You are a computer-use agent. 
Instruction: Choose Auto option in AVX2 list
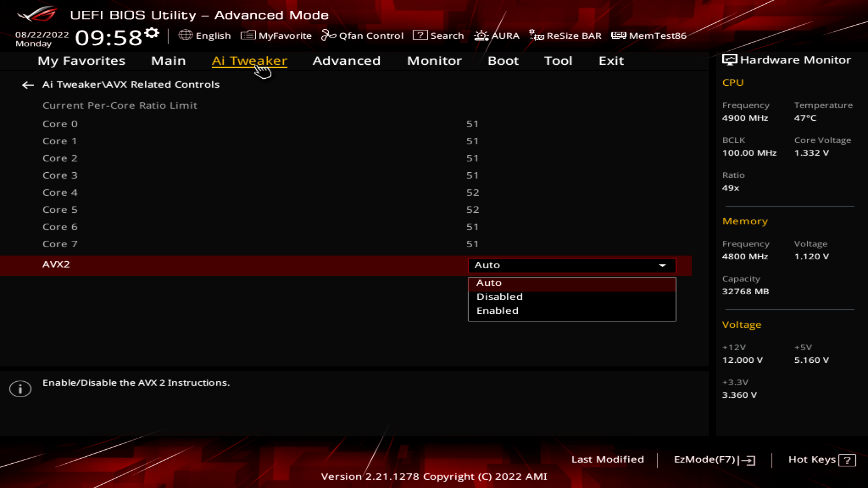click(489, 283)
